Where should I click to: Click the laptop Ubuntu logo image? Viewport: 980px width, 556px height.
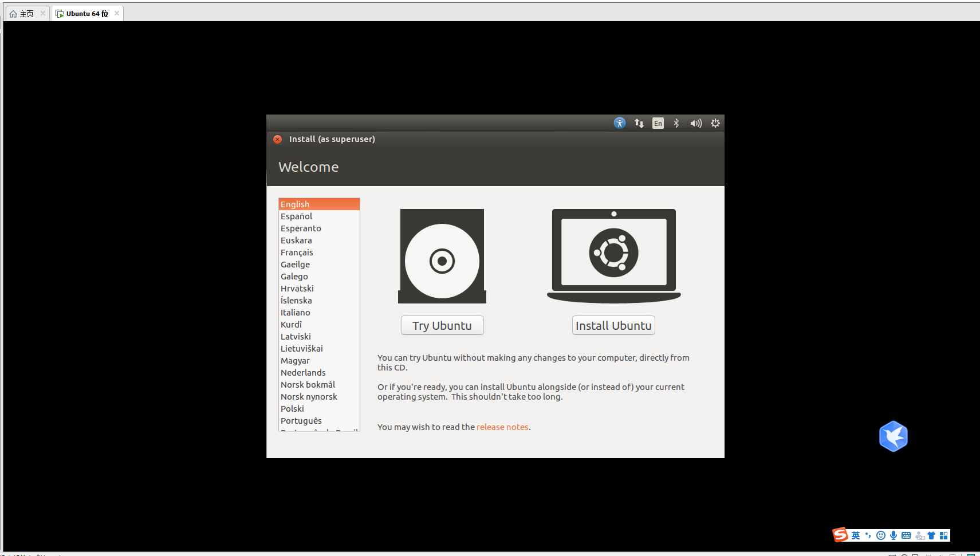(614, 256)
